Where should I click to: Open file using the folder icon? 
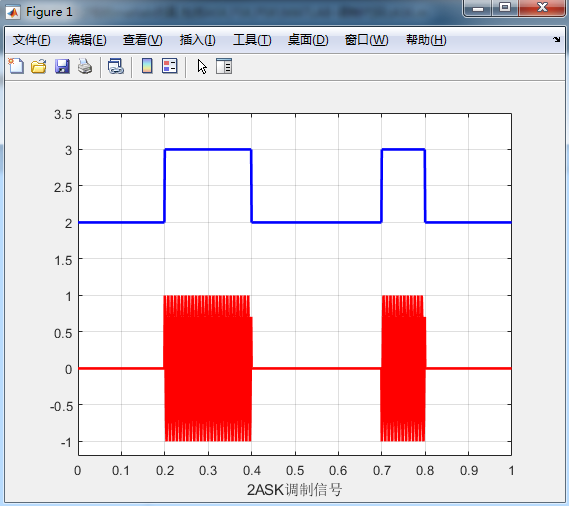pyautogui.click(x=38, y=66)
